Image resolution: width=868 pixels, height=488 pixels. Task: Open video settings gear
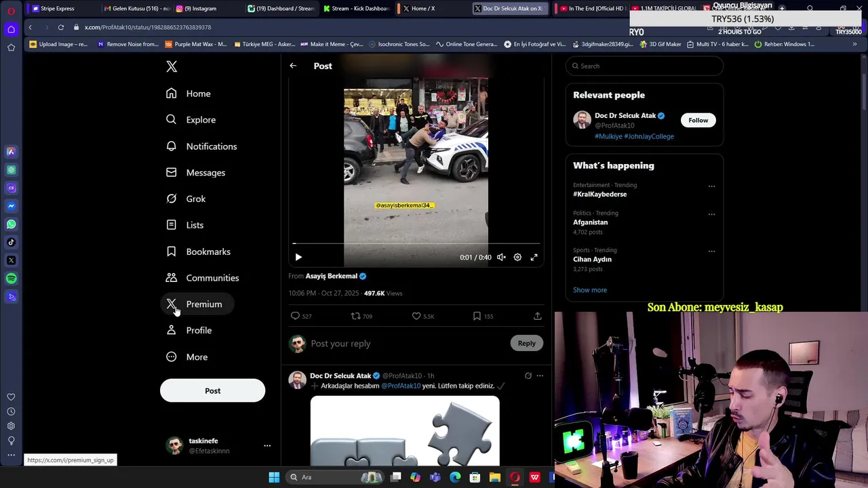pyautogui.click(x=517, y=258)
